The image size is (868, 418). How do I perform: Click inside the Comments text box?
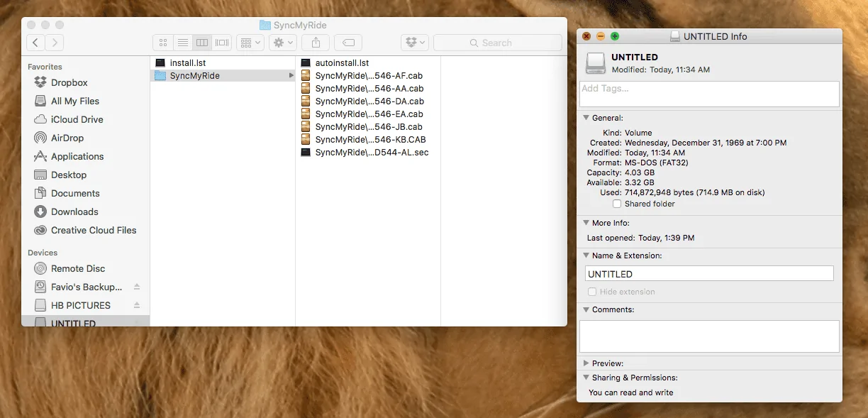709,336
